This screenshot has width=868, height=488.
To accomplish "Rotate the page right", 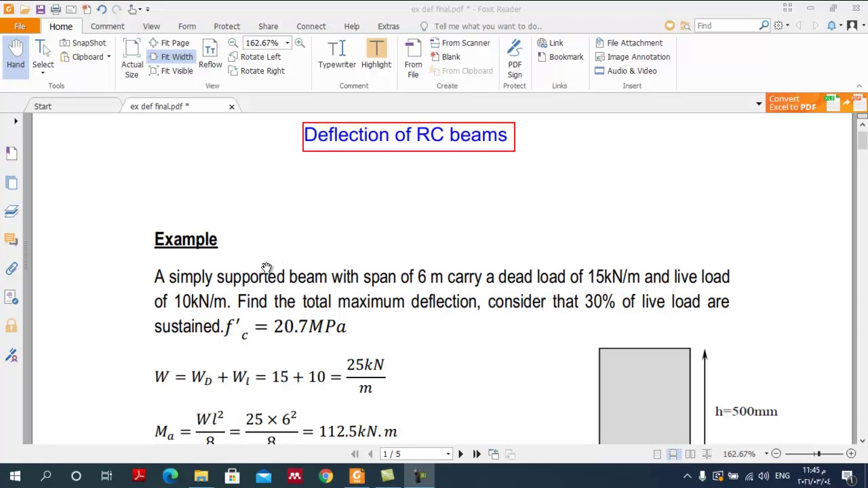I will point(256,70).
